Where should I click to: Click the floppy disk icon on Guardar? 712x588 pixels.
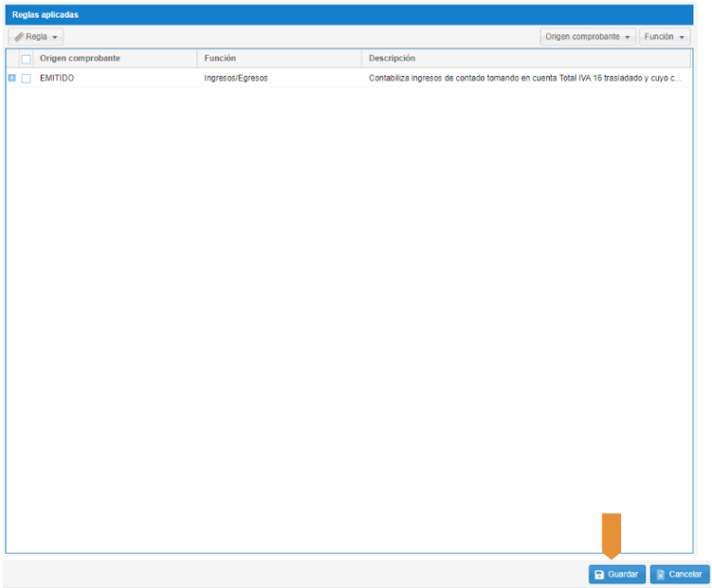pos(599,575)
